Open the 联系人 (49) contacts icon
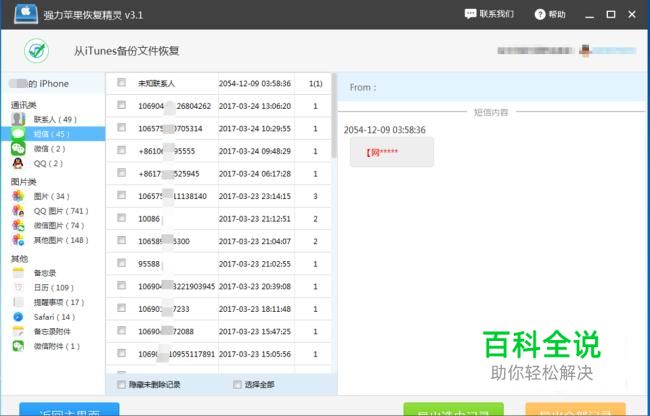 pos(18,119)
